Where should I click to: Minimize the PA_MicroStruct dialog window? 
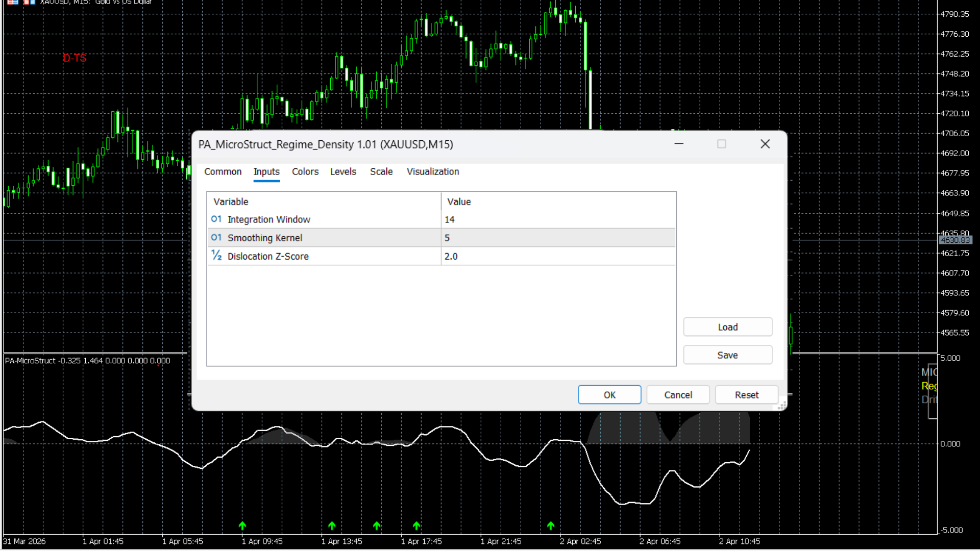click(x=678, y=144)
